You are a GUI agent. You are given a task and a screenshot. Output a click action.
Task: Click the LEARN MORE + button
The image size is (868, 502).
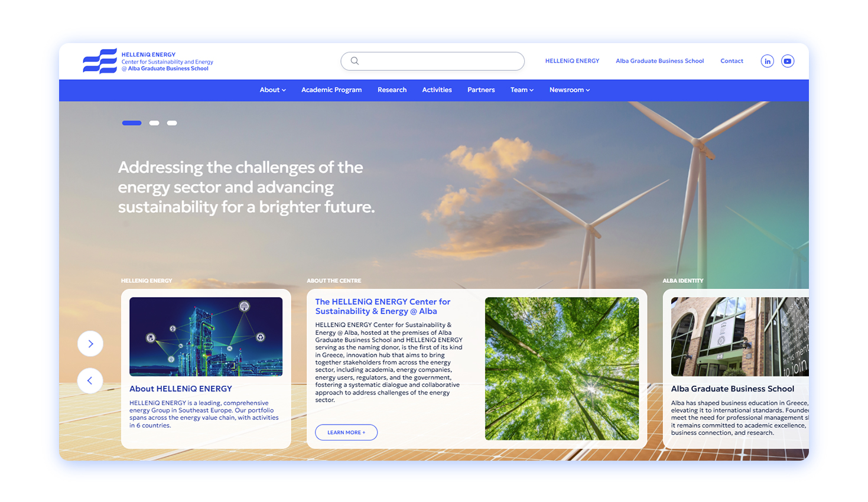(x=346, y=432)
